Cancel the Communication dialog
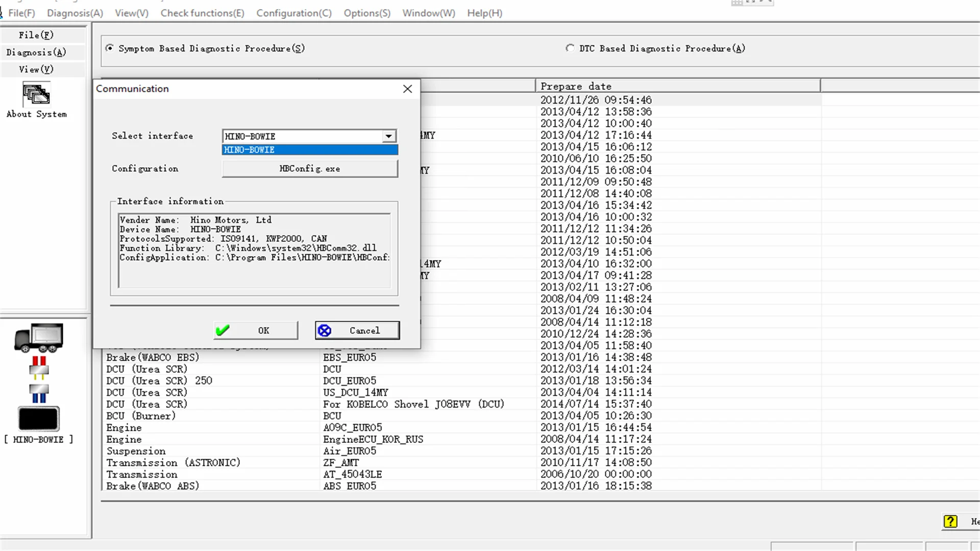 click(x=357, y=331)
